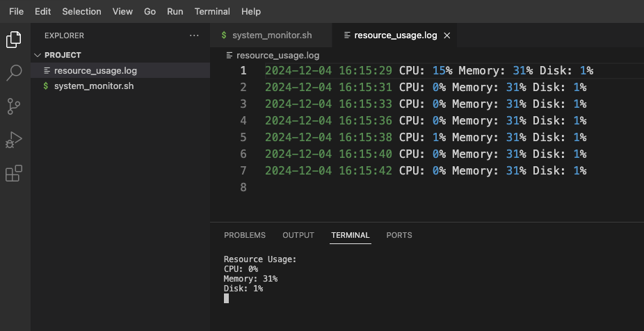This screenshot has width=644, height=331.
Task: Click the resource_usage.log breadcrumb above editor
Action: click(277, 55)
